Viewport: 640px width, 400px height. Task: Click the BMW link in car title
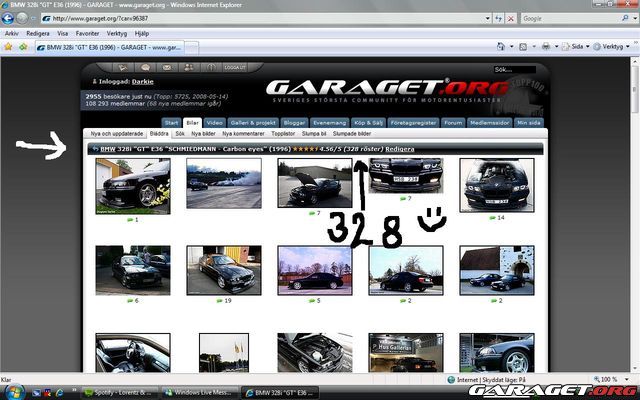pos(108,149)
